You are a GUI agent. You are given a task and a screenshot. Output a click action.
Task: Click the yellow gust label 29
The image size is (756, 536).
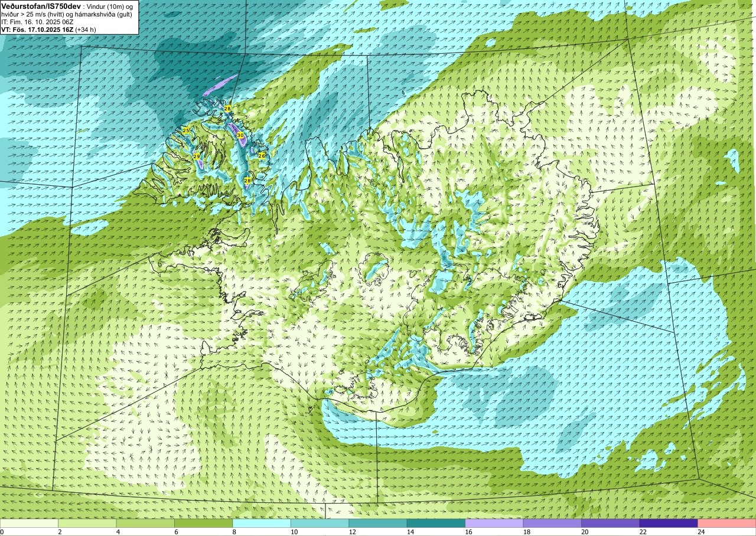tap(197, 156)
